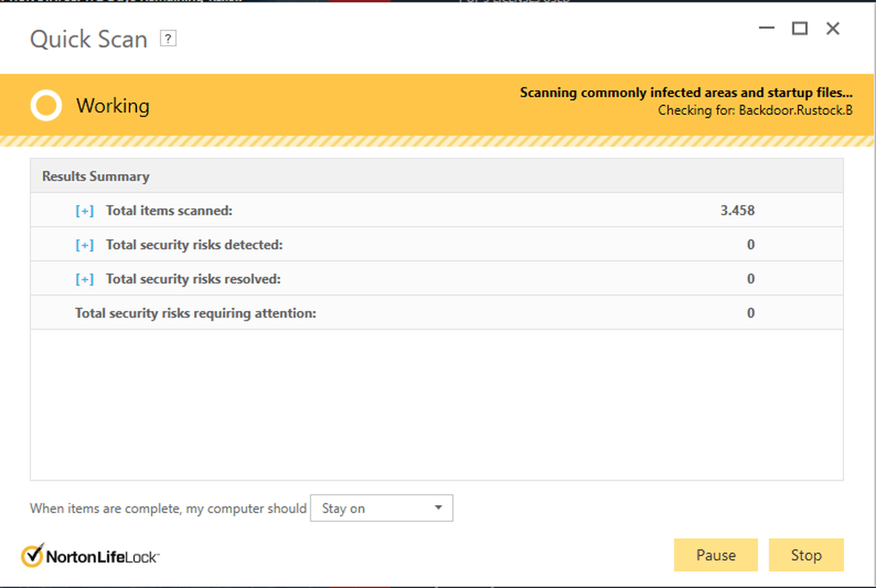Click the Results Summary header
This screenshot has width=876, height=588.
[x=96, y=176]
